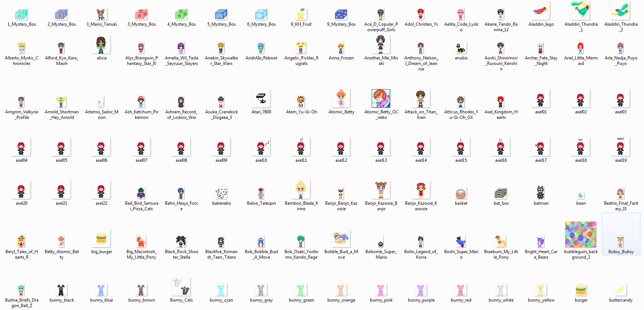Click the "bunny_cyan" file name
Viewport: 644px width, 310px height.
click(221, 300)
